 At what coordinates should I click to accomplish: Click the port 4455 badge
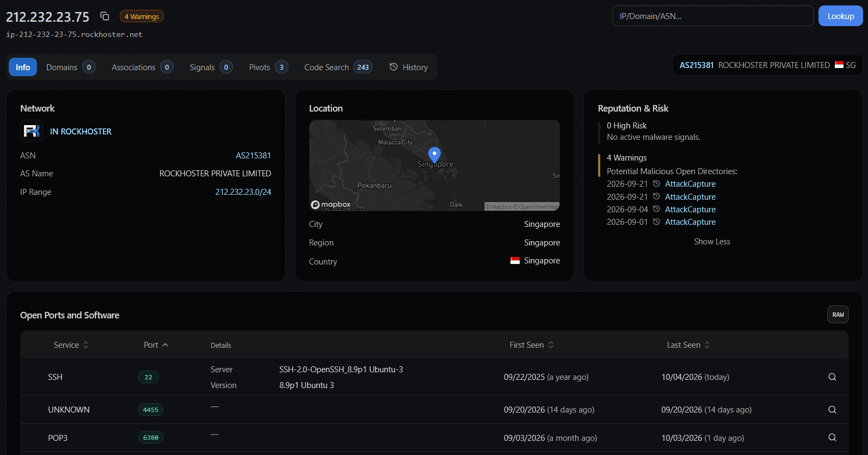151,410
